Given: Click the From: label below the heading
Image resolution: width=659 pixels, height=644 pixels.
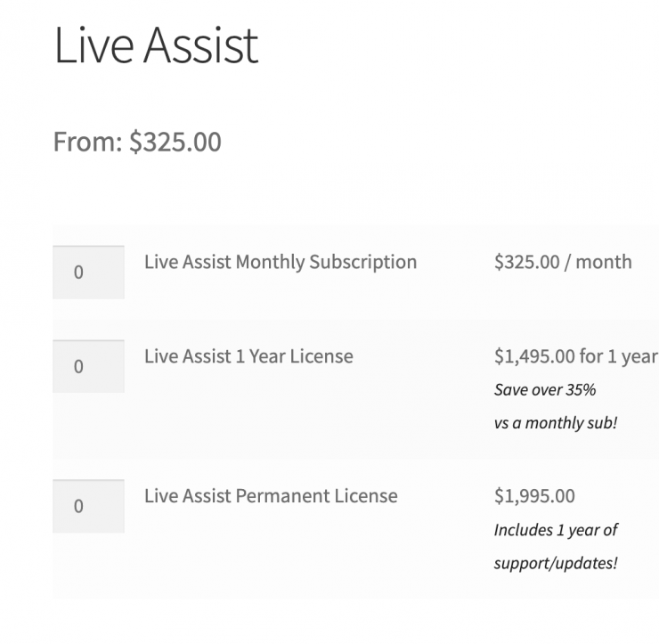Looking at the screenshot, I should tap(88, 142).
